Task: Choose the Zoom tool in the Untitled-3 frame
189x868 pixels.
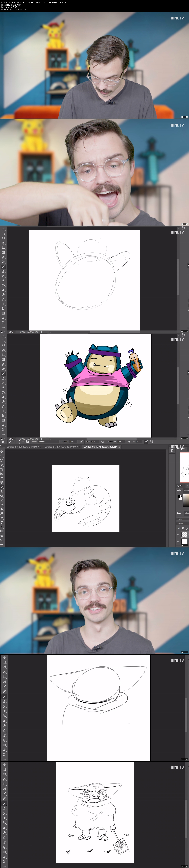Action: (x=2, y=540)
